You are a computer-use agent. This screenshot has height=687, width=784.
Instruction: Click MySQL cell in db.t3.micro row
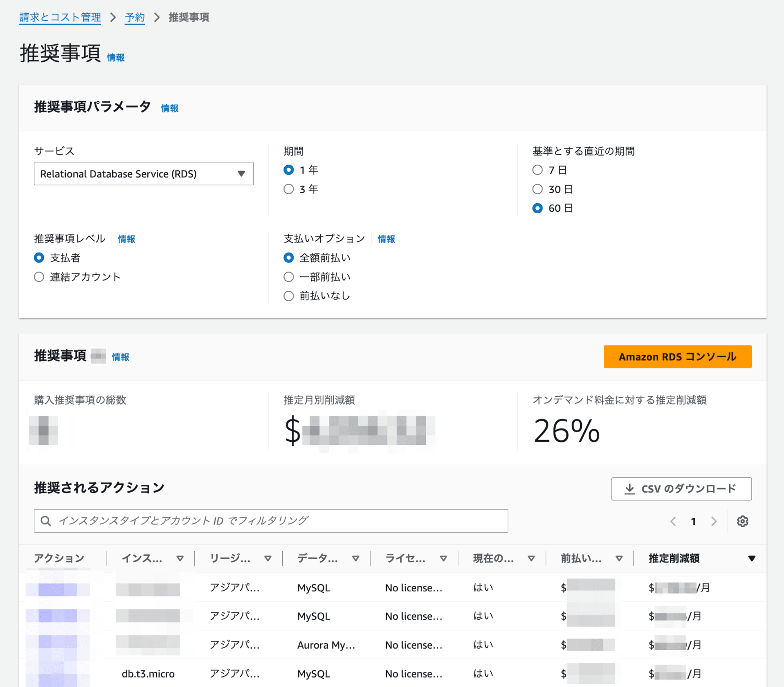click(314, 674)
